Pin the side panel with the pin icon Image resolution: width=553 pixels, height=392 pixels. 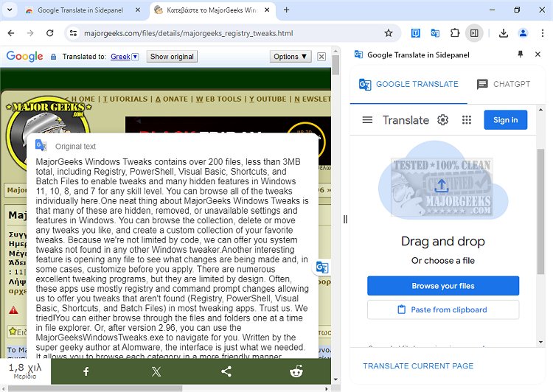(x=521, y=55)
